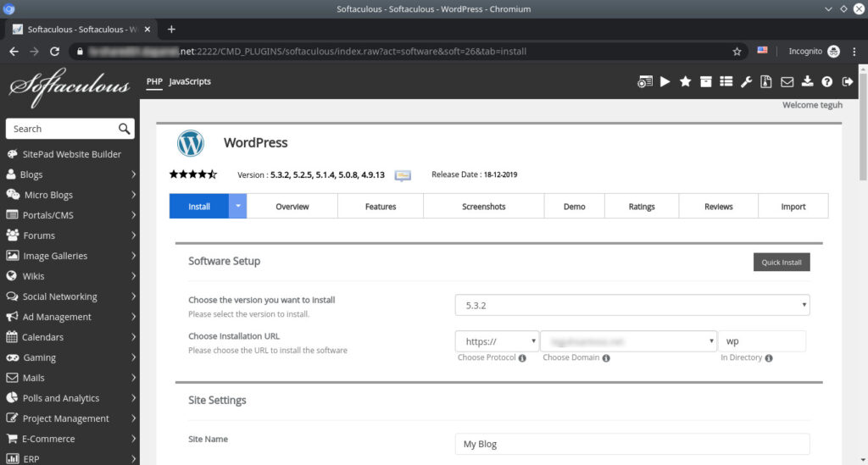The width and height of the screenshot is (868, 465).
Task: Switch to the Demo tab
Action: click(574, 206)
